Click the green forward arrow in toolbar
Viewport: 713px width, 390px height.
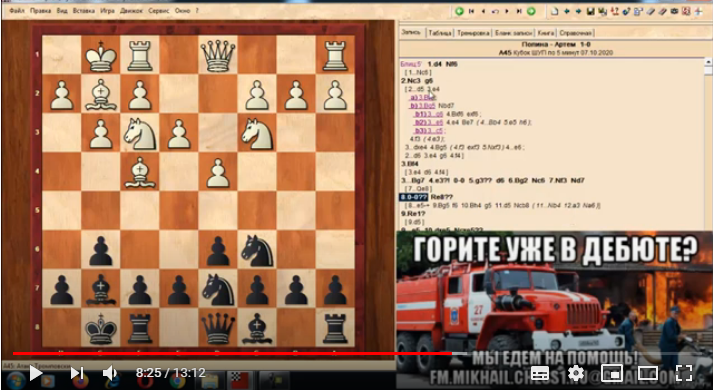pyautogui.click(x=531, y=11)
